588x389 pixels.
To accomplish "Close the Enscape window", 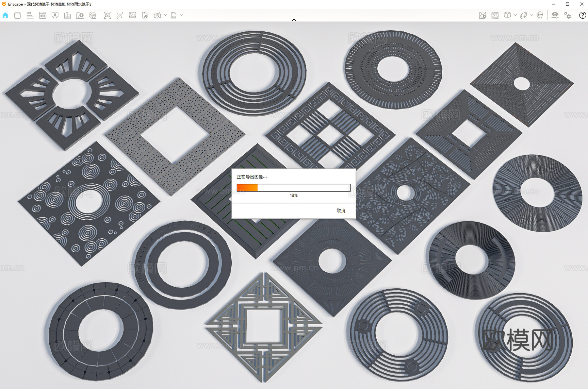I will 581,4.
